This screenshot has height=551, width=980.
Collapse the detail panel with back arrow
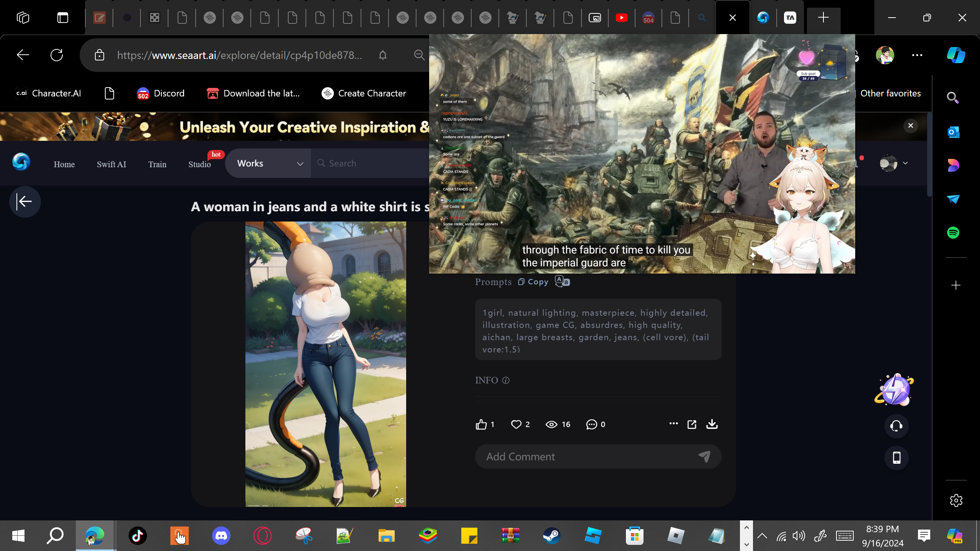pyautogui.click(x=25, y=202)
